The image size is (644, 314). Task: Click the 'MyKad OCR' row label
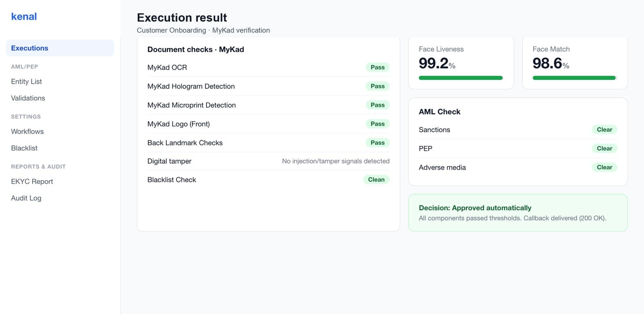167,68
